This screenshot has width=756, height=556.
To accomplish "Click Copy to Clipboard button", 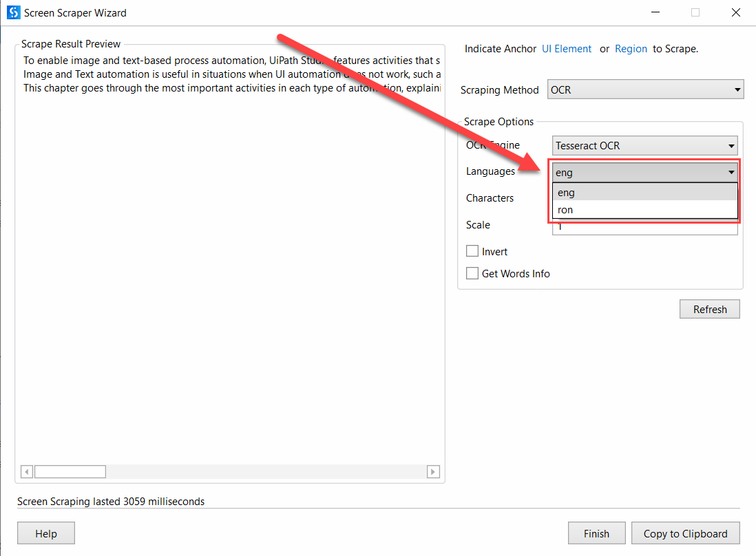I will coord(685,533).
